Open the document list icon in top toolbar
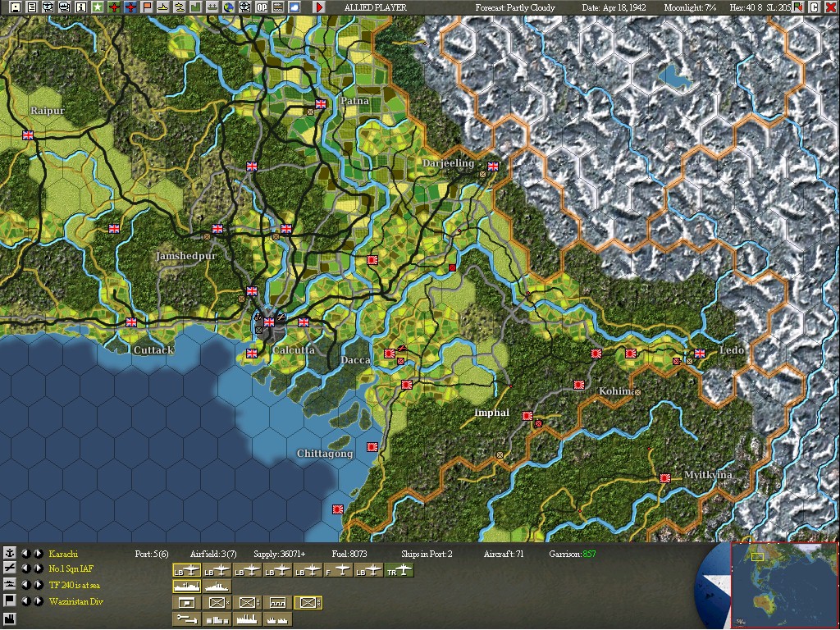 pos(32,7)
